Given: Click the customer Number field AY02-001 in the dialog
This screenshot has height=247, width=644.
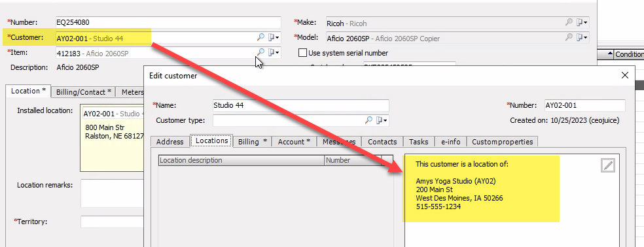Looking at the screenshot, I should 585,105.
